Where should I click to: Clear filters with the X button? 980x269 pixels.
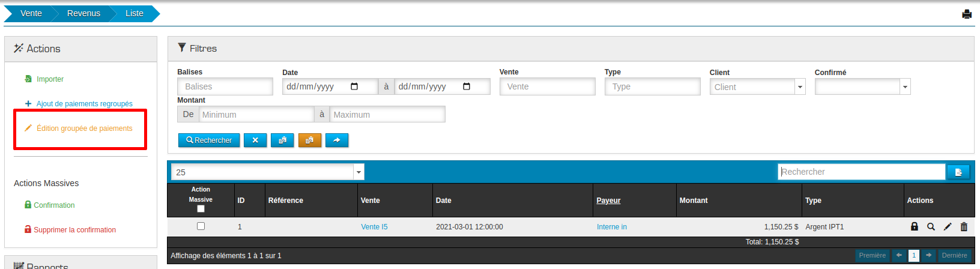tap(255, 140)
